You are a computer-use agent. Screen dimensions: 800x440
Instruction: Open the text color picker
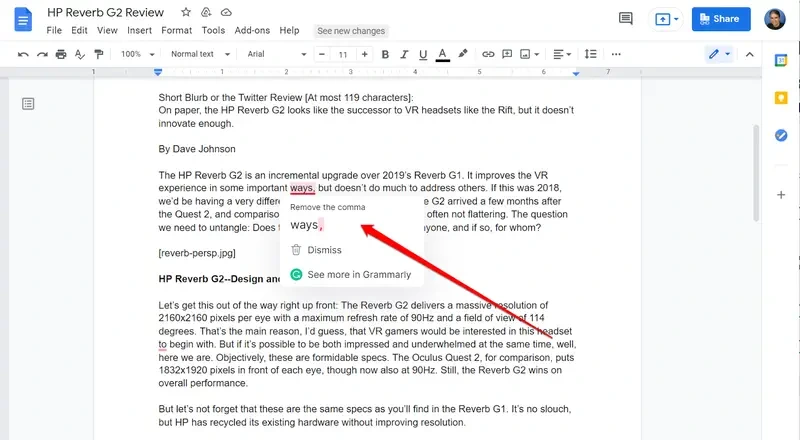[442, 54]
